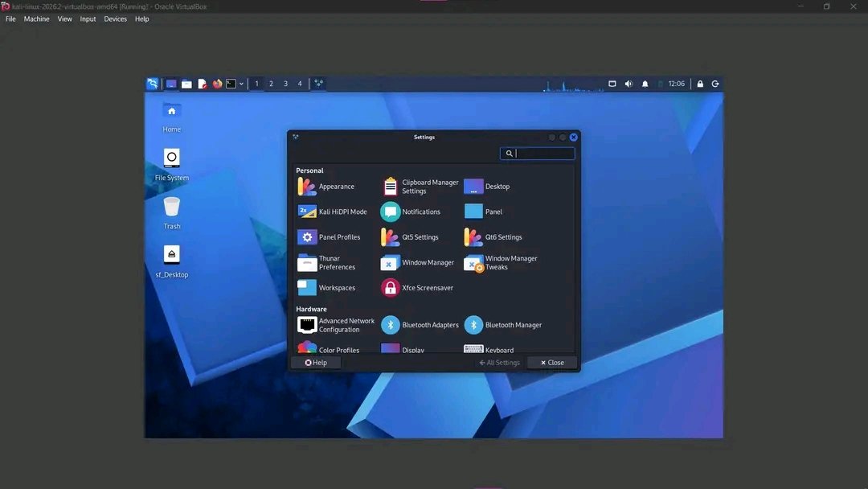Launch Firefox from the panel

217,84
